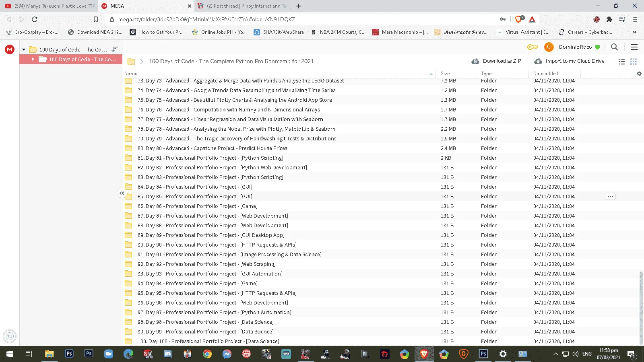Open column settings gear icon
The width and height of the screenshot is (644, 362).
click(x=639, y=74)
